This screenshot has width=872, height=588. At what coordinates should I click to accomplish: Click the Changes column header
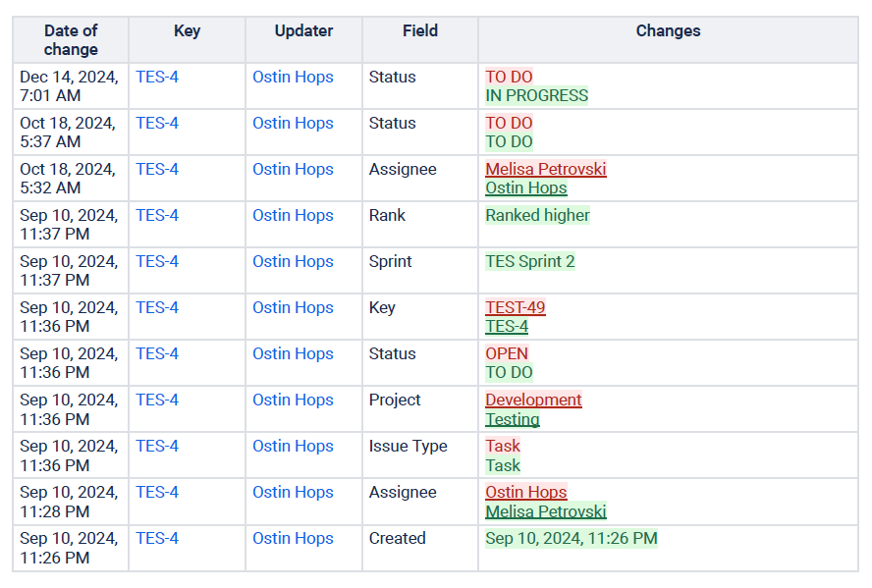[668, 30]
